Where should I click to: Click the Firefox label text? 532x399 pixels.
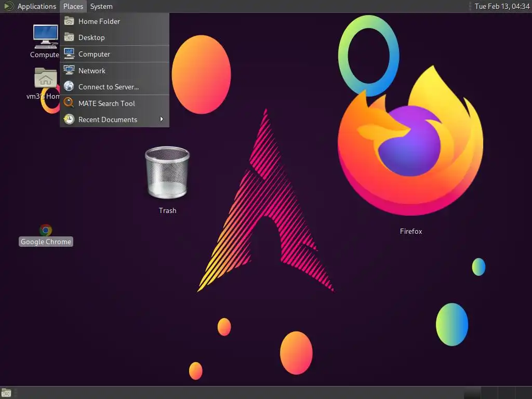(x=411, y=231)
